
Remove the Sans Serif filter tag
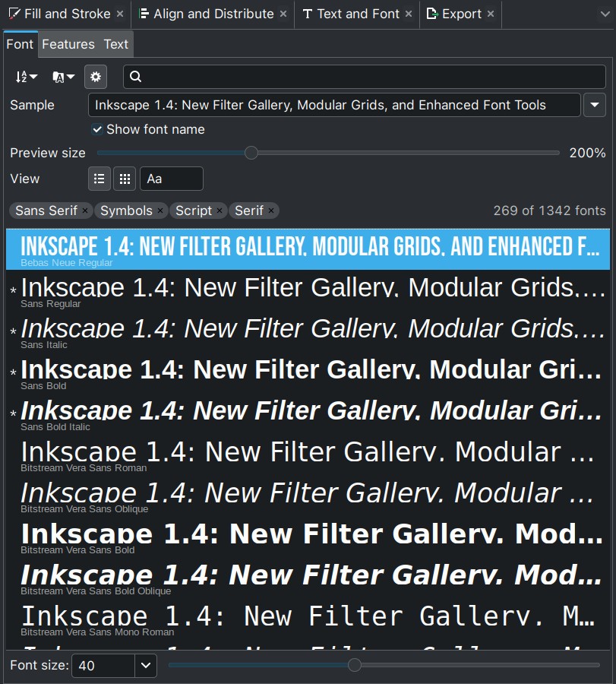[x=85, y=211]
